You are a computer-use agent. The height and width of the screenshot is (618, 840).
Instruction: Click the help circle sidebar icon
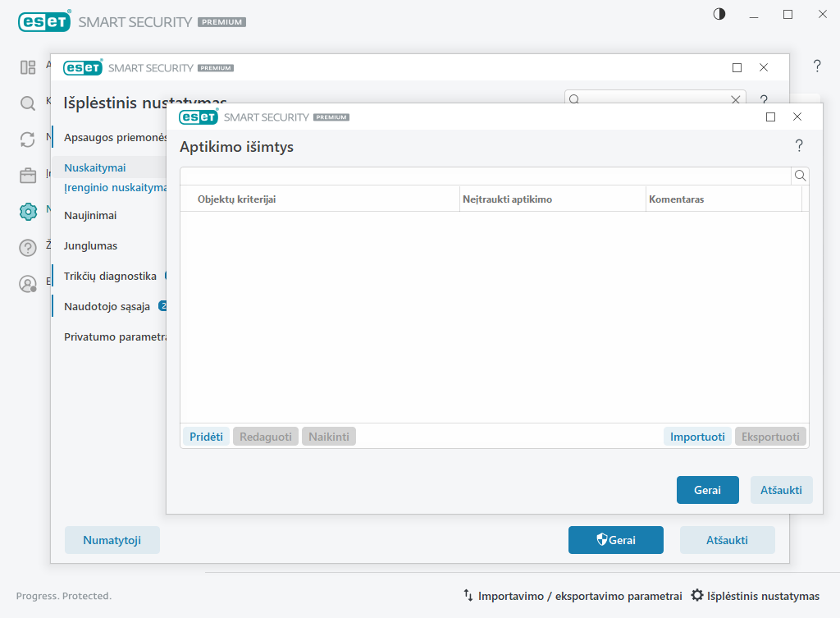pyautogui.click(x=28, y=248)
